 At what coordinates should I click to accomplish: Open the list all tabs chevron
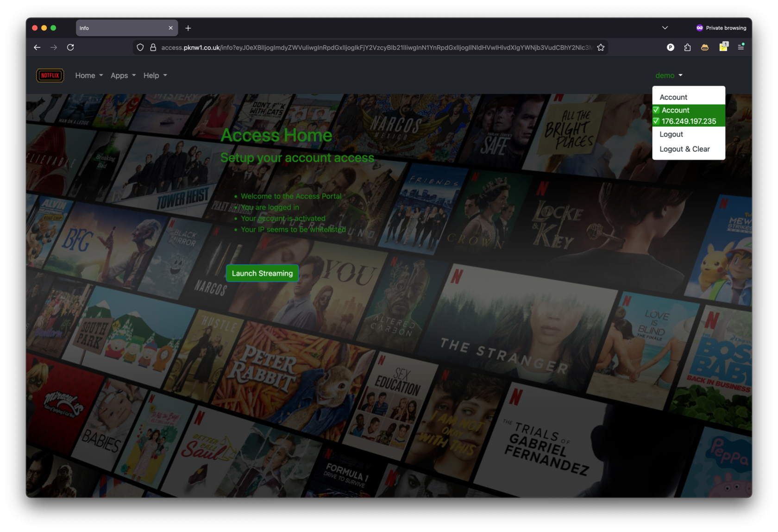coord(665,28)
